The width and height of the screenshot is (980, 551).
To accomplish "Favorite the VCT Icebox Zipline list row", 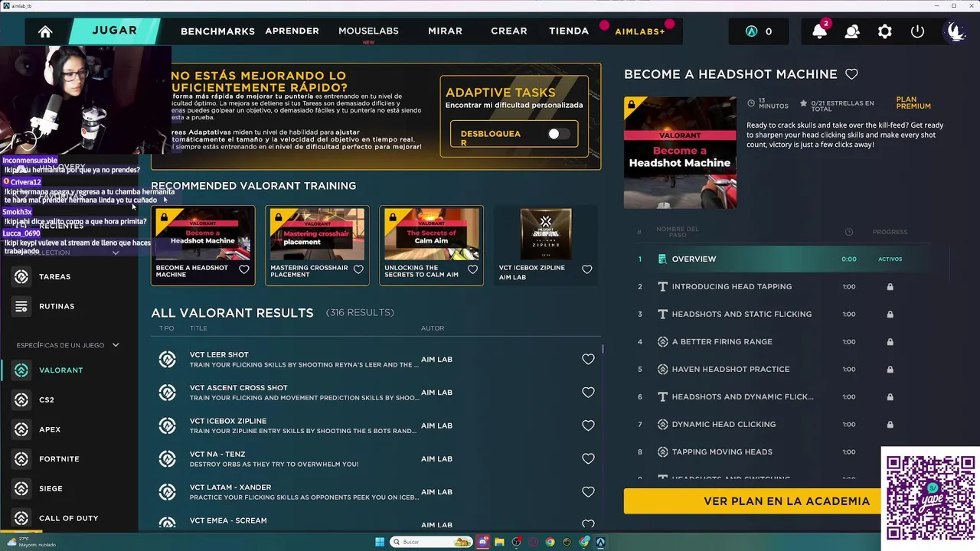I will point(588,425).
